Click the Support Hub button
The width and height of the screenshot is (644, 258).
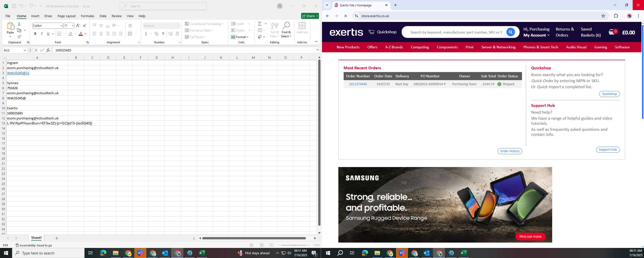pos(608,150)
